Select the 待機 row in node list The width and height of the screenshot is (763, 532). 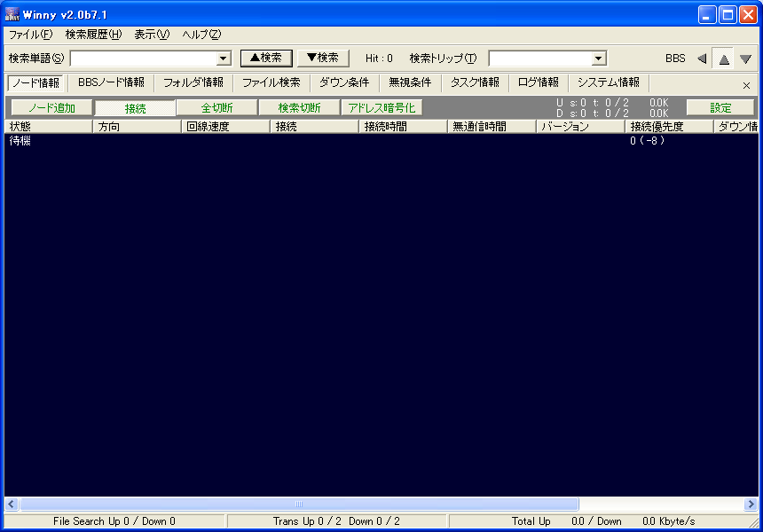coord(381,141)
